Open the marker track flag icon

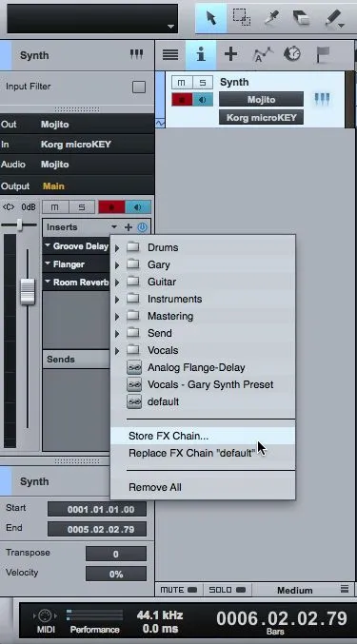pos(324,54)
